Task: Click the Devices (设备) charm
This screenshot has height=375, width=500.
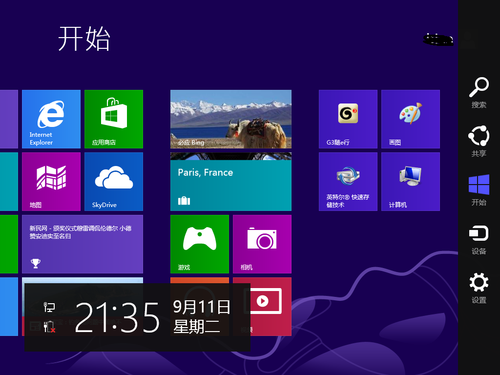Action: (x=479, y=239)
